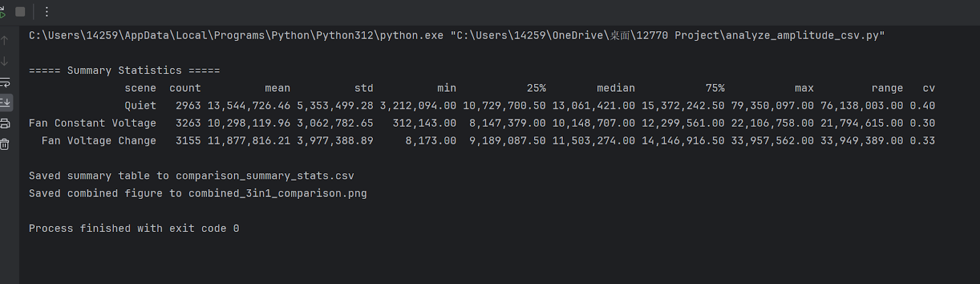Click the Print console output icon

[5, 124]
